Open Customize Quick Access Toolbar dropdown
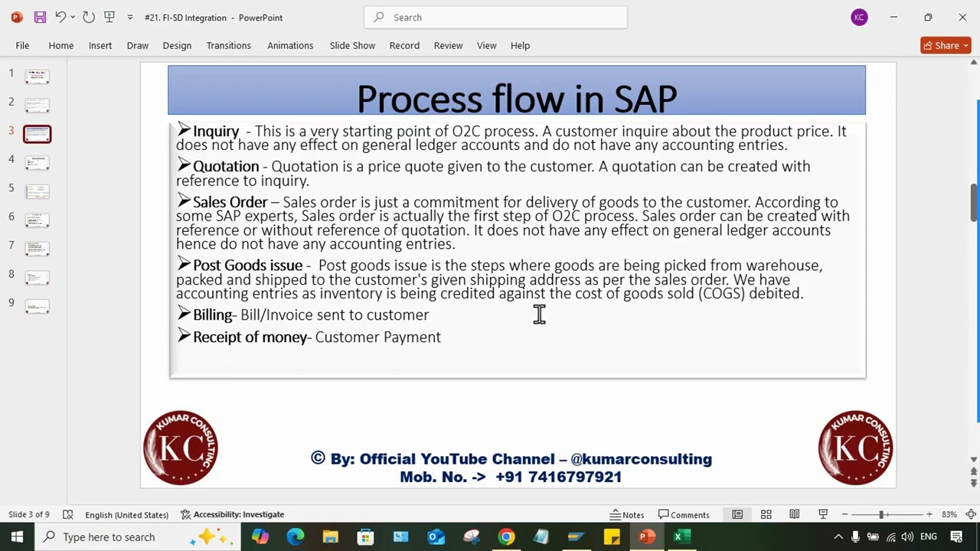The image size is (980, 551). pos(129,18)
